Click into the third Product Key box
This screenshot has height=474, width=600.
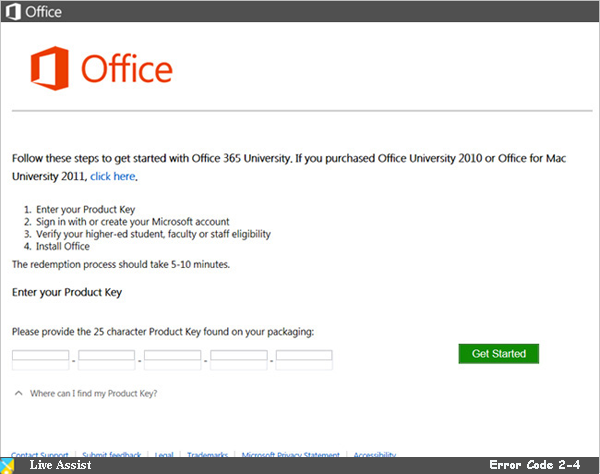[x=173, y=360]
